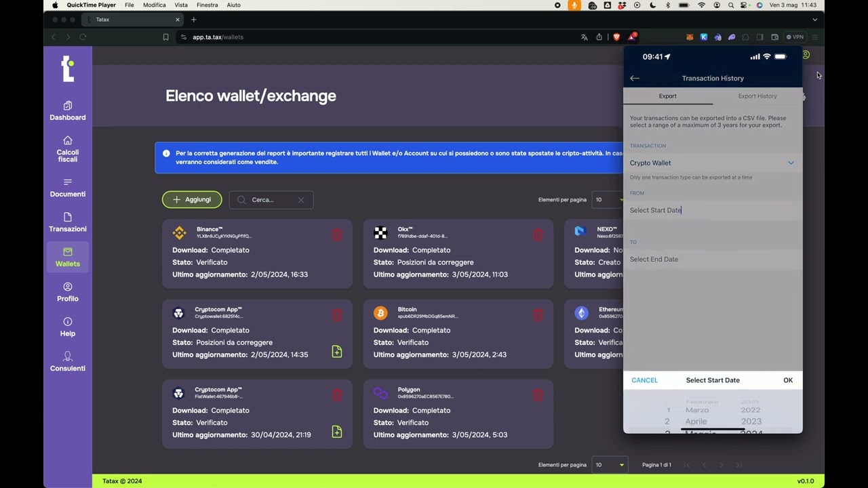
Task: Tap CANCEL in the date picker
Action: (644, 380)
